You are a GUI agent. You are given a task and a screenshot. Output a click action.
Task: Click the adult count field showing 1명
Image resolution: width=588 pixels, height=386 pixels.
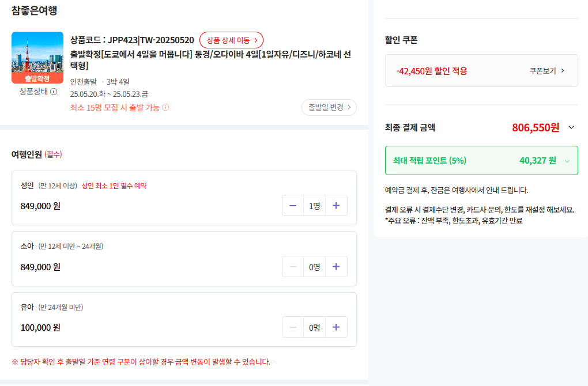coord(314,206)
